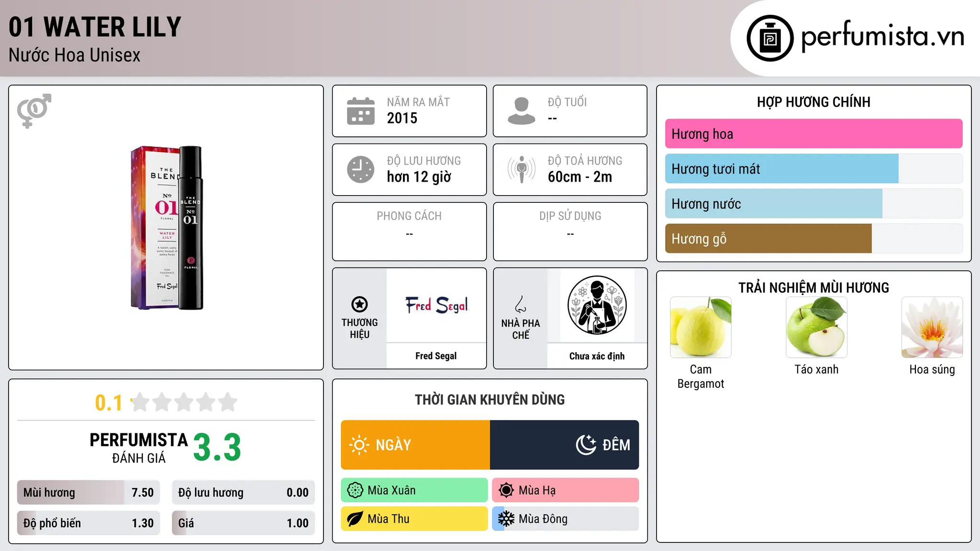Open the Hoa súng water lily image
980x551 pixels.
[932, 327]
